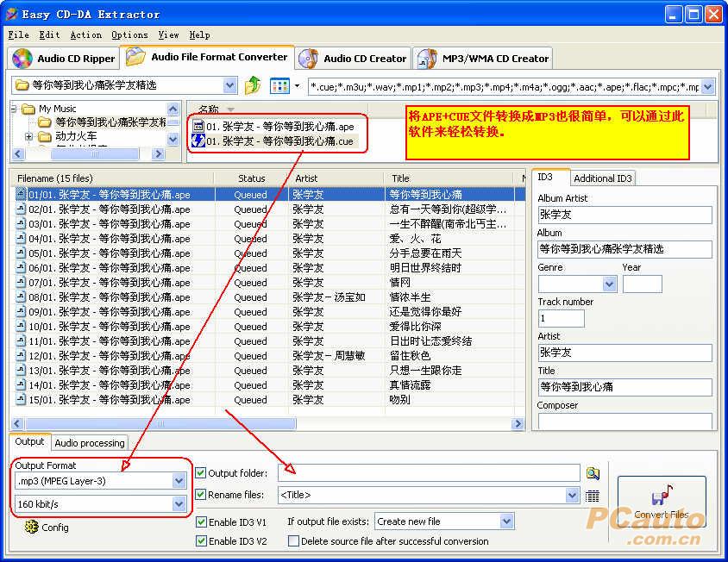Screen dimensions: 728x562
Task: Toggle the Output folder checkbox
Action: (x=201, y=473)
